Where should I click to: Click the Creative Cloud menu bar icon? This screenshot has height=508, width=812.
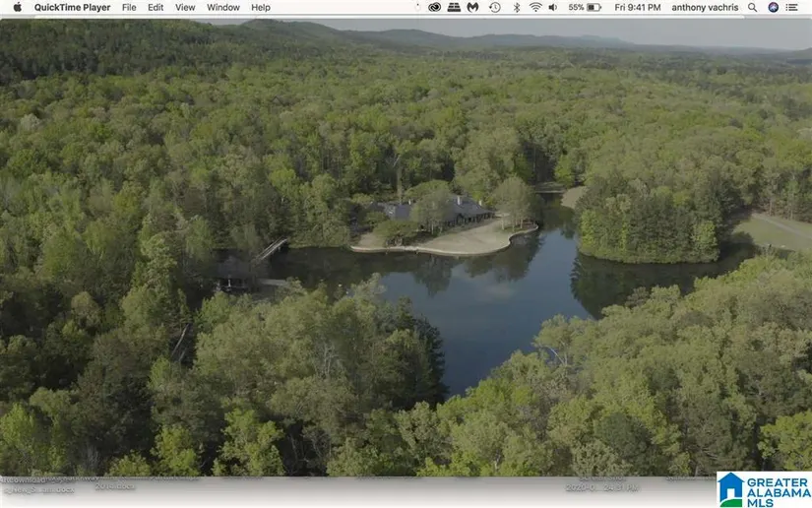click(435, 7)
